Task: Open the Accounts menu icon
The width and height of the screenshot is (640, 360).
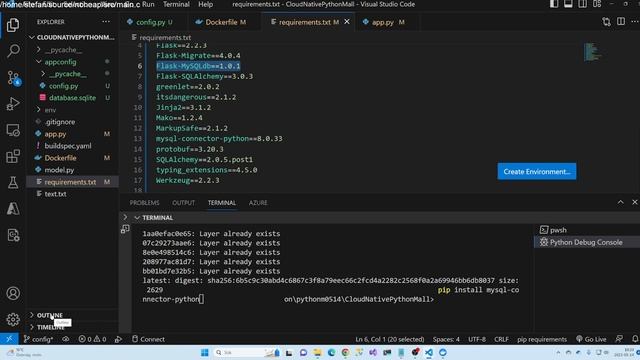Action: pos(13,293)
